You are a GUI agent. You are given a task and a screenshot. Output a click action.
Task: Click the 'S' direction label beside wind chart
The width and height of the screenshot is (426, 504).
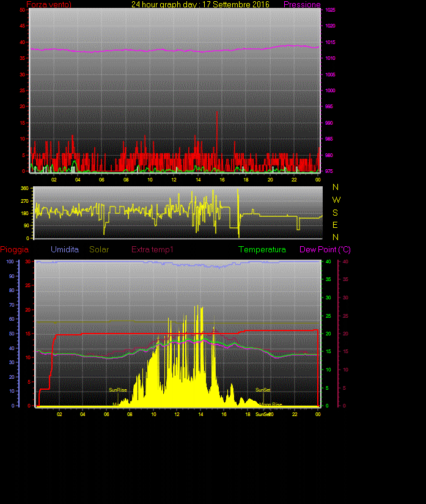pyautogui.click(x=335, y=213)
